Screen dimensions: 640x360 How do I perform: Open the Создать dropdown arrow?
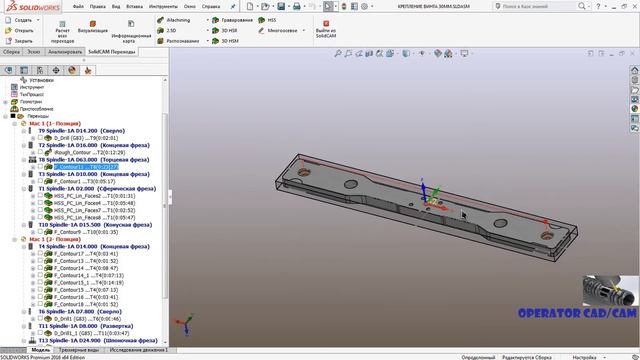coord(38,20)
